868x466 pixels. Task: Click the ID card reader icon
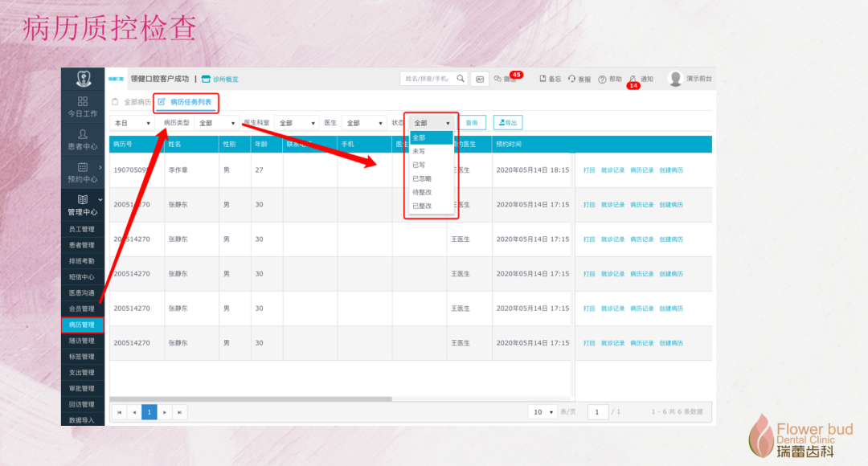(x=479, y=80)
